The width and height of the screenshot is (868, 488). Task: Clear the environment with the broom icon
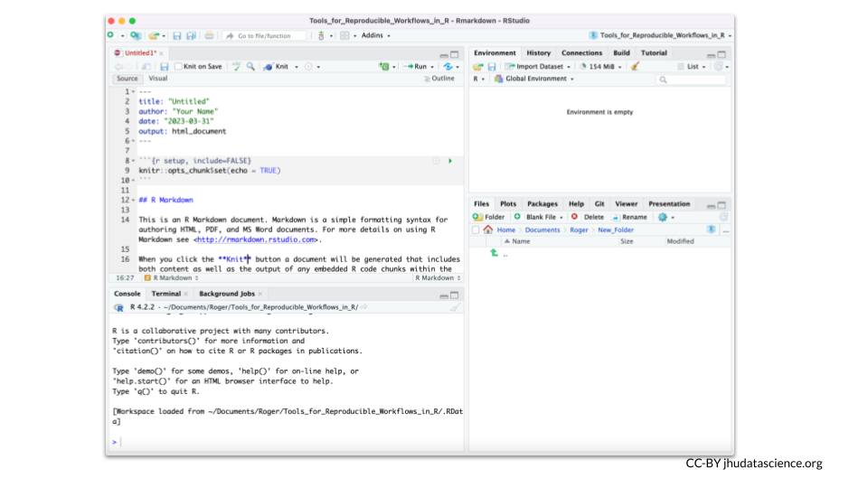635,66
